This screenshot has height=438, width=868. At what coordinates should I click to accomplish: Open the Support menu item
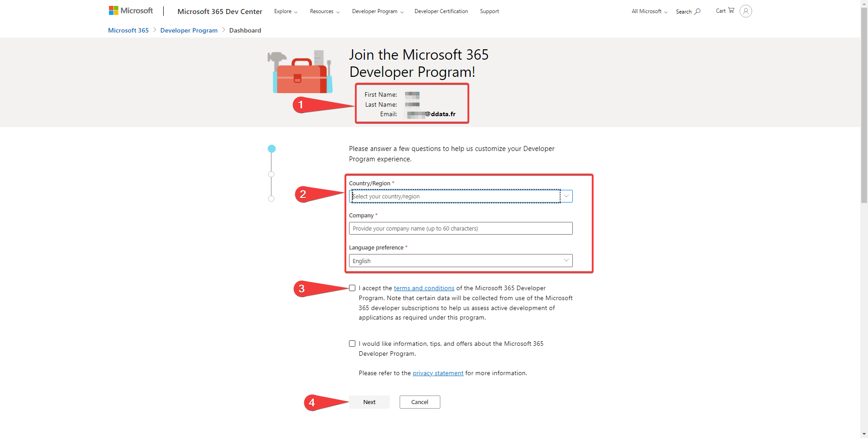[x=489, y=11]
